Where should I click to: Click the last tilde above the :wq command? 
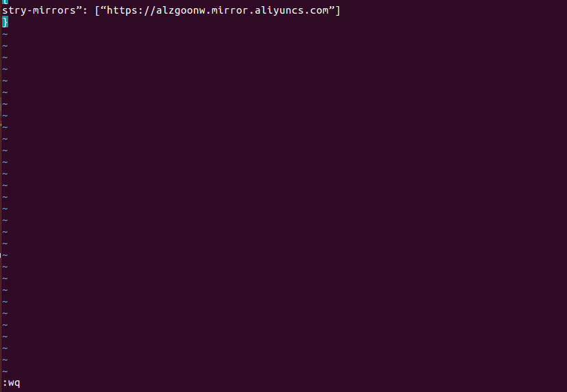(x=5, y=371)
